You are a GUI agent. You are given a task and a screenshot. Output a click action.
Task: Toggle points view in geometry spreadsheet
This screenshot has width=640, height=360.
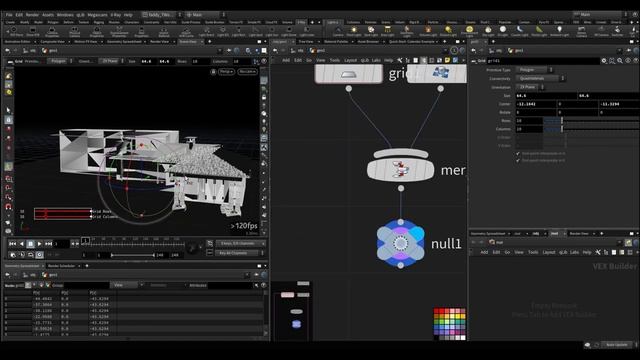pos(28,285)
